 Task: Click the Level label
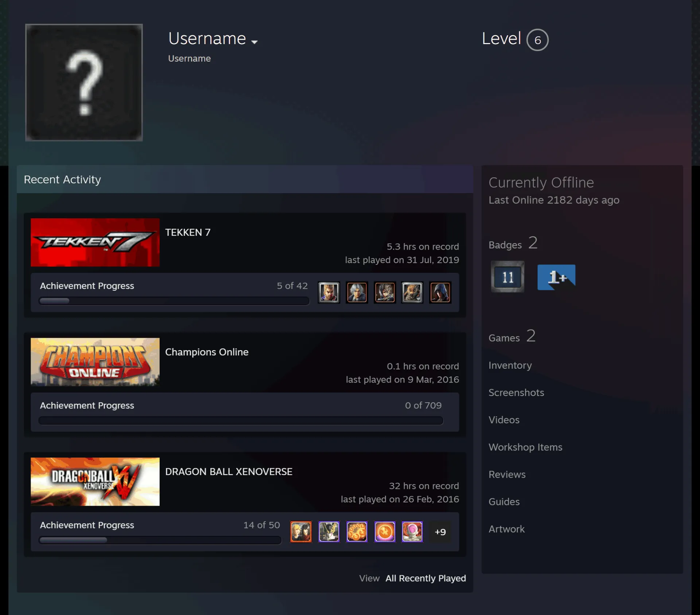pos(501,38)
